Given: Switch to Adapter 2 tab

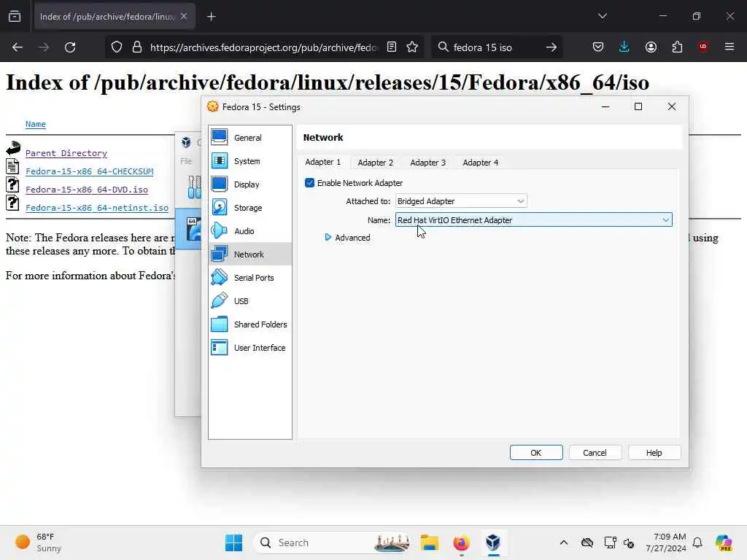Looking at the screenshot, I should (x=376, y=163).
